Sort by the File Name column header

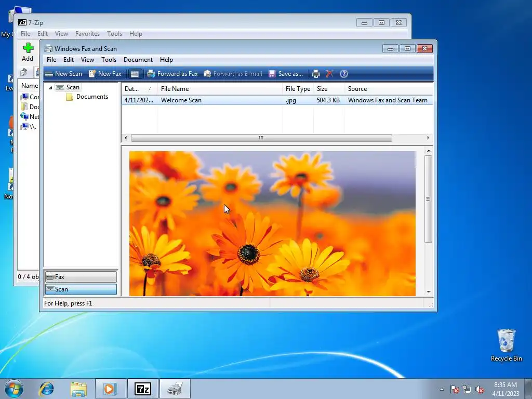(220, 89)
